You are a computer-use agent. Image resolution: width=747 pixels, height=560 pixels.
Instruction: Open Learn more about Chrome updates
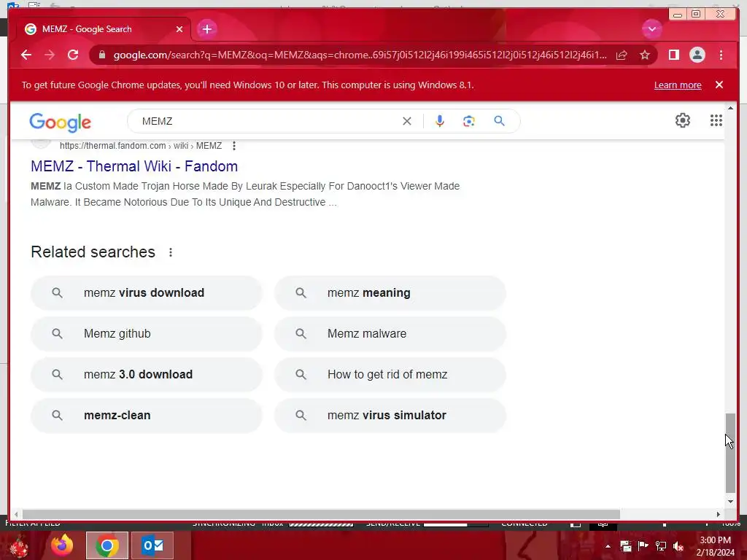pos(678,85)
